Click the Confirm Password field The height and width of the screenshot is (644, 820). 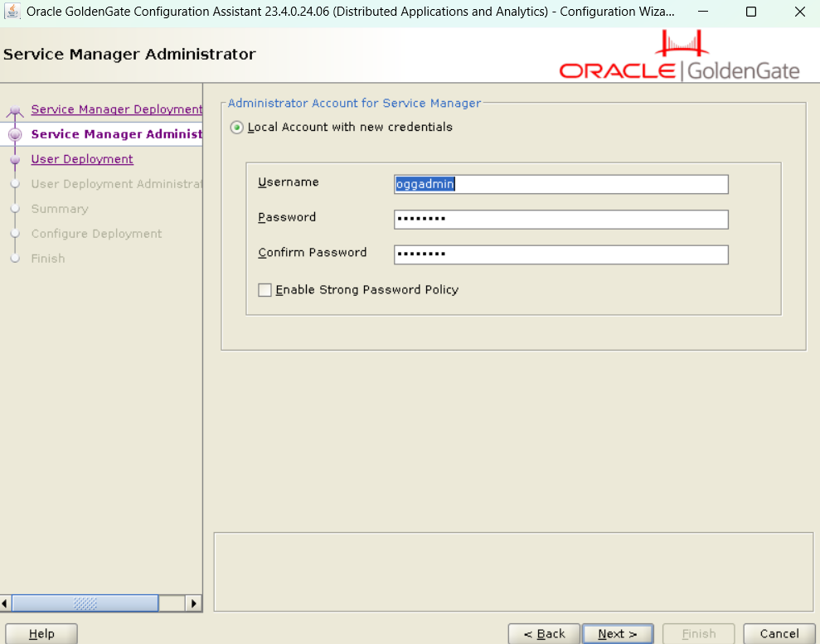click(x=560, y=254)
